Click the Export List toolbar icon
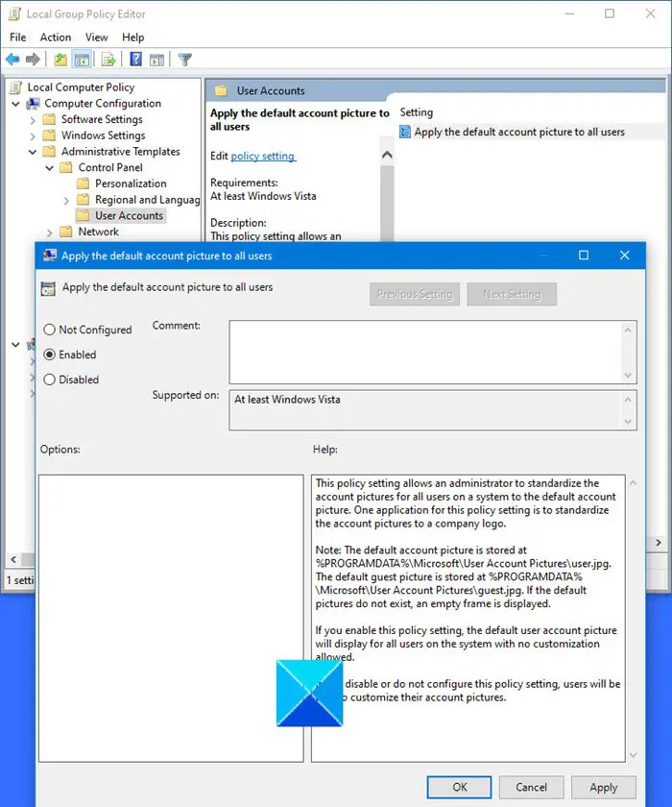The height and width of the screenshot is (807, 672). click(x=108, y=60)
